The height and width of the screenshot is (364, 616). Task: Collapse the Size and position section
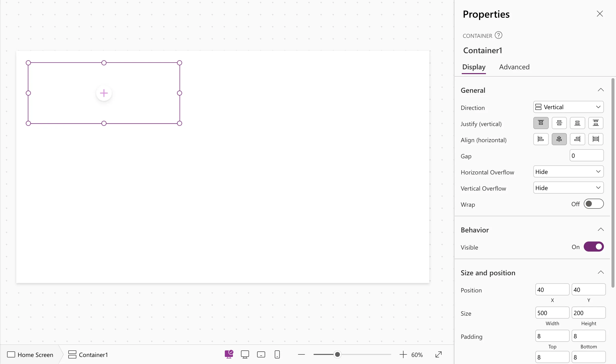coord(601,272)
